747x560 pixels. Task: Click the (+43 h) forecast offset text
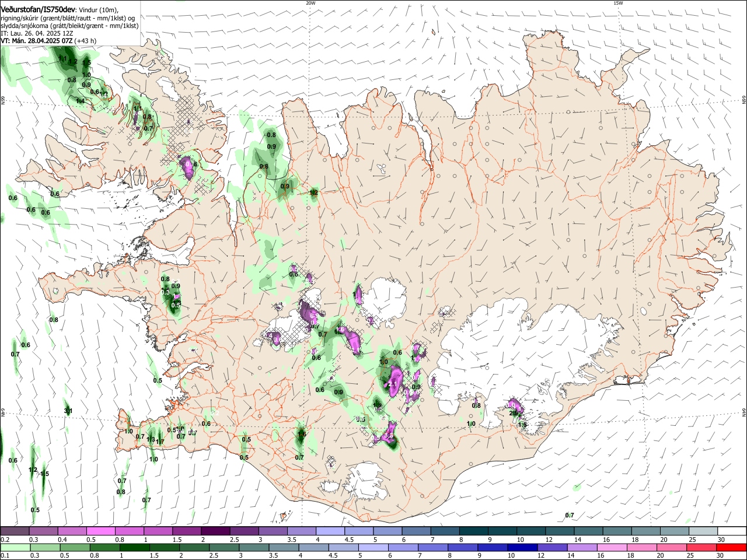click(x=86, y=41)
